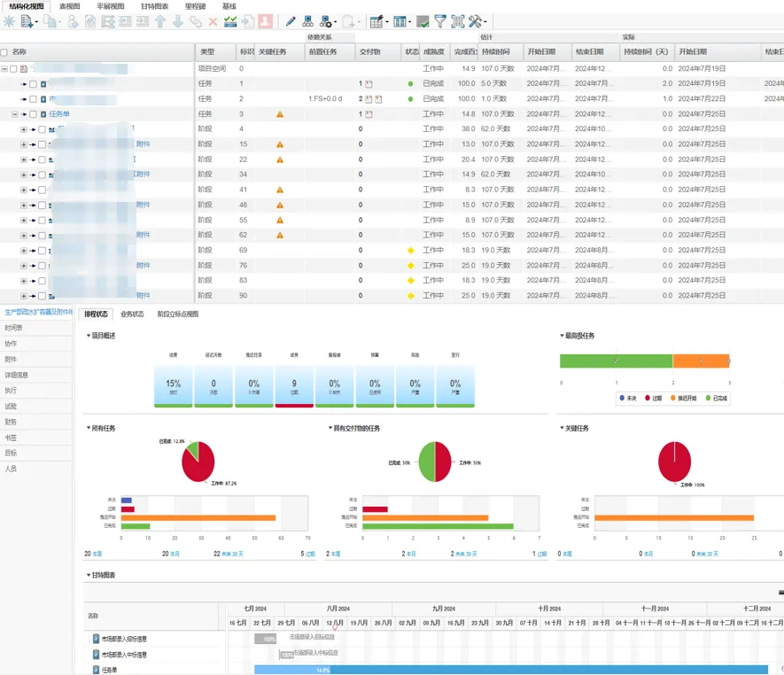Click the blue 任务单 Gantt progress bar
784x675 pixels.
click(x=510, y=670)
